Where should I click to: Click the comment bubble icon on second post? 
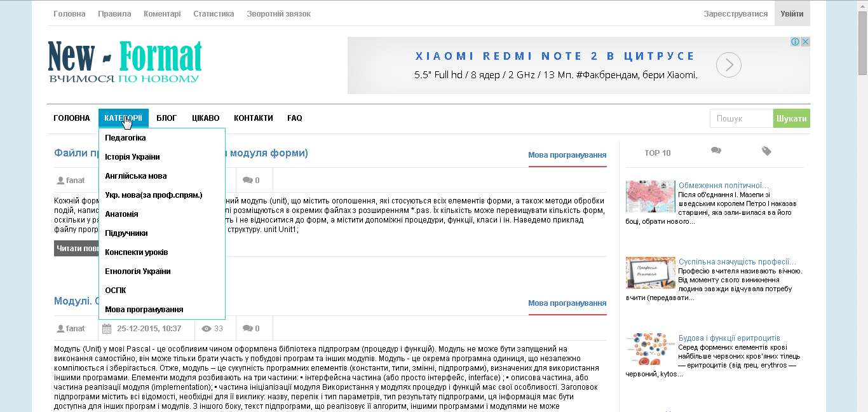click(248, 329)
